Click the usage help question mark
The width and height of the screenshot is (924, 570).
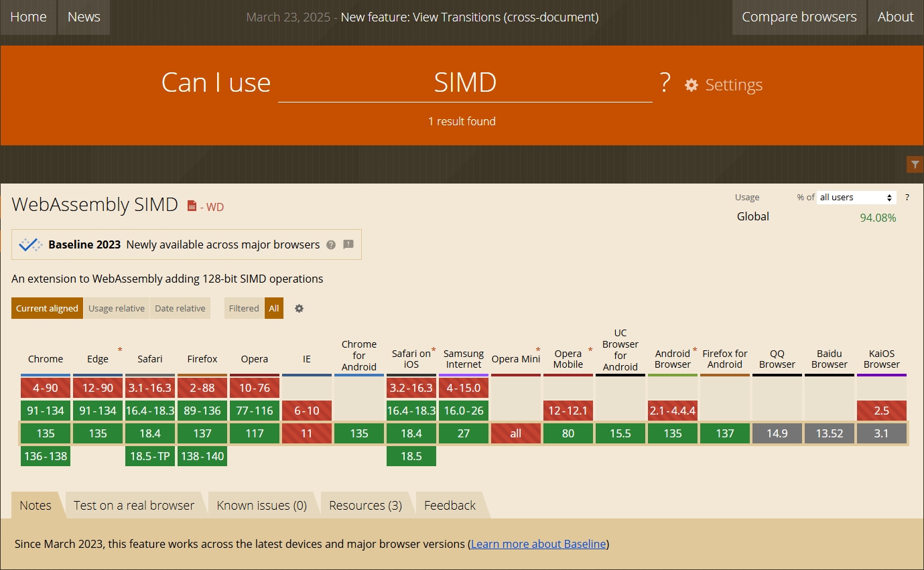907,198
